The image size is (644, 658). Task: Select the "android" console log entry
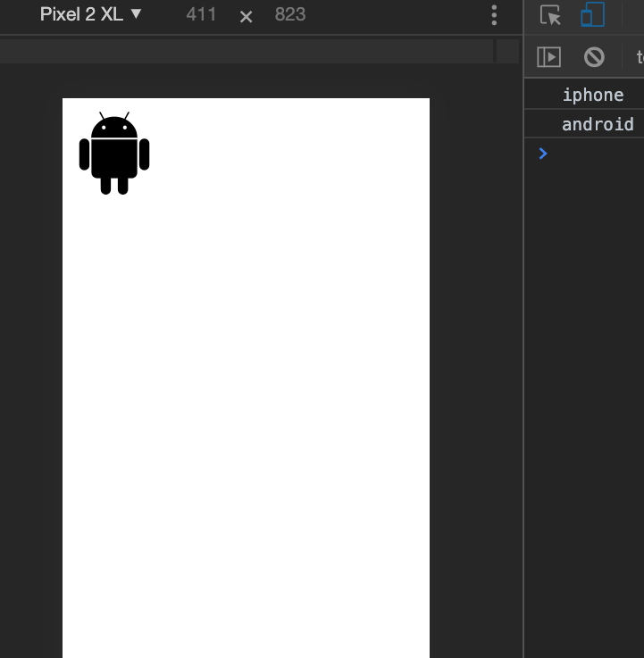(584, 124)
